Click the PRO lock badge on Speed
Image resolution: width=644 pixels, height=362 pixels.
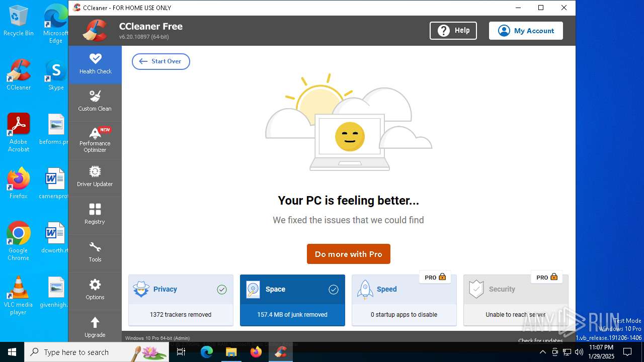435,277
